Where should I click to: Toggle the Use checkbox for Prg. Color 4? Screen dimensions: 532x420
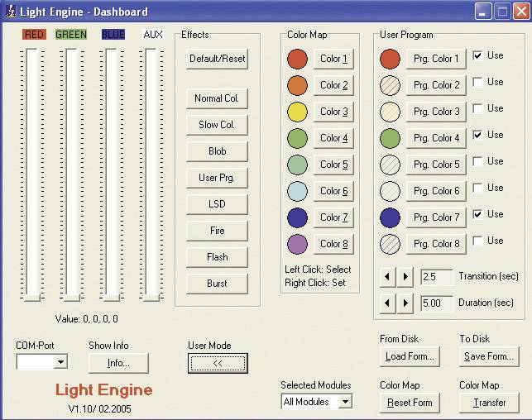[477, 136]
